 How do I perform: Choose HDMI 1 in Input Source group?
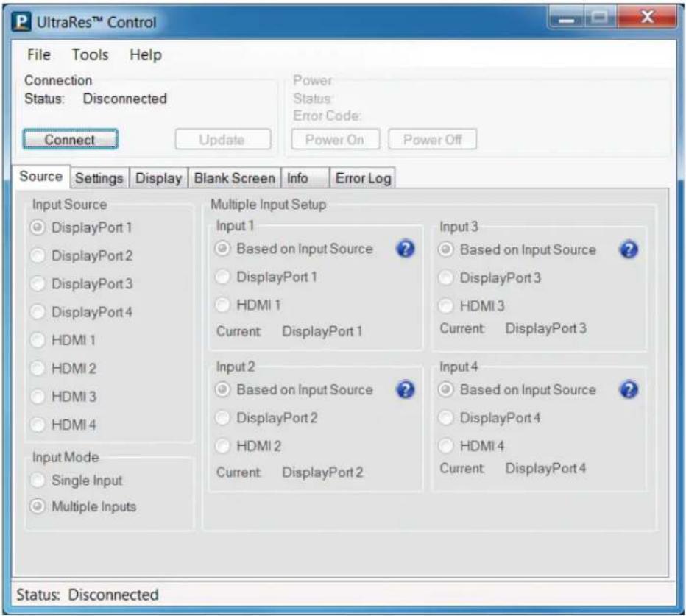[x=38, y=340]
